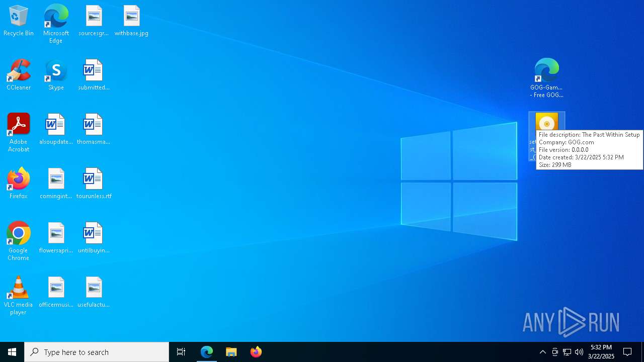Select the Skype desktop shortcut
Image resolution: width=644 pixels, height=362 pixels.
coord(56,75)
